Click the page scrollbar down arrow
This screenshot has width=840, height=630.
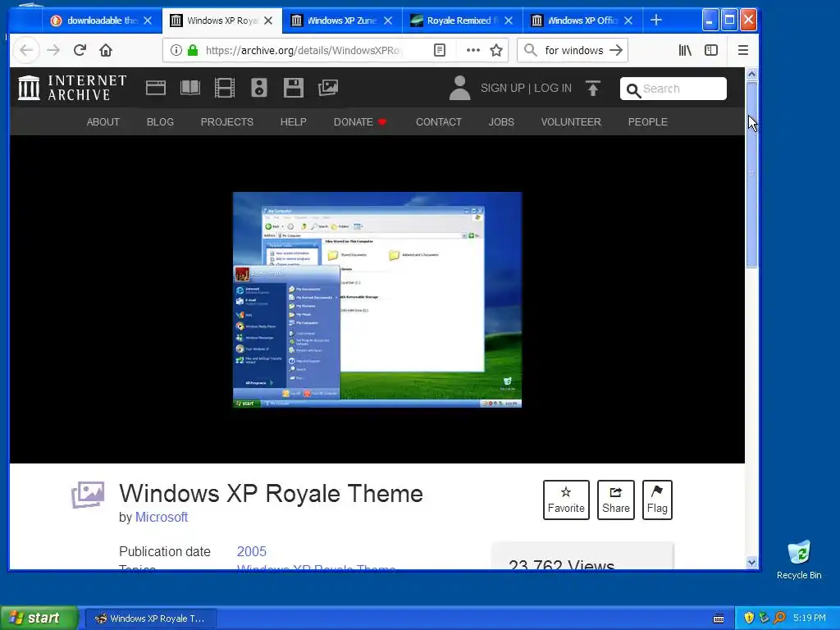[x=751, y=563]
